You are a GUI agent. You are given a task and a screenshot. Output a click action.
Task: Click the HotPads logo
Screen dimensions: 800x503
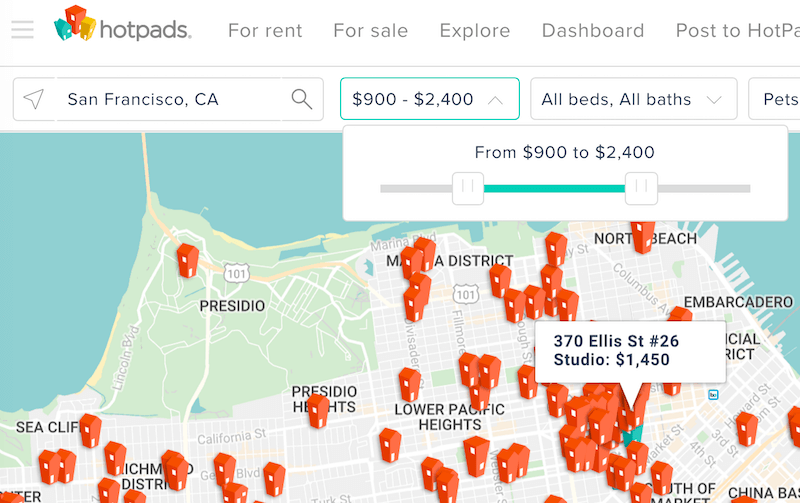(x=123, y=24)
